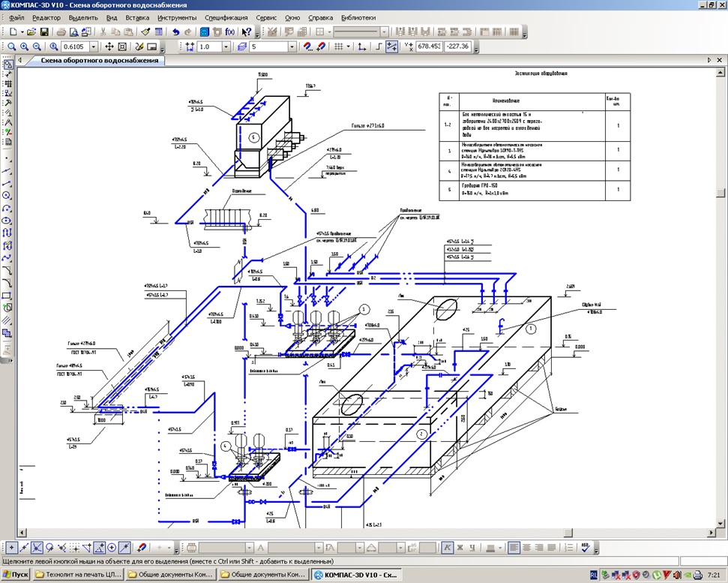The height and width of the screenshot is (583, 728).
Task: Toggle intersection snap
Action: coord(37,548)
